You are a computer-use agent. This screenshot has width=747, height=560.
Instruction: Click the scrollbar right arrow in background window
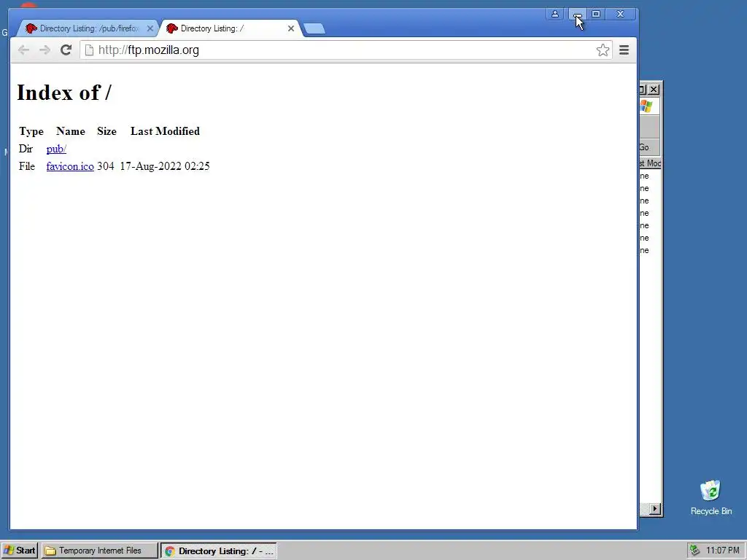[x=655, y=508]
